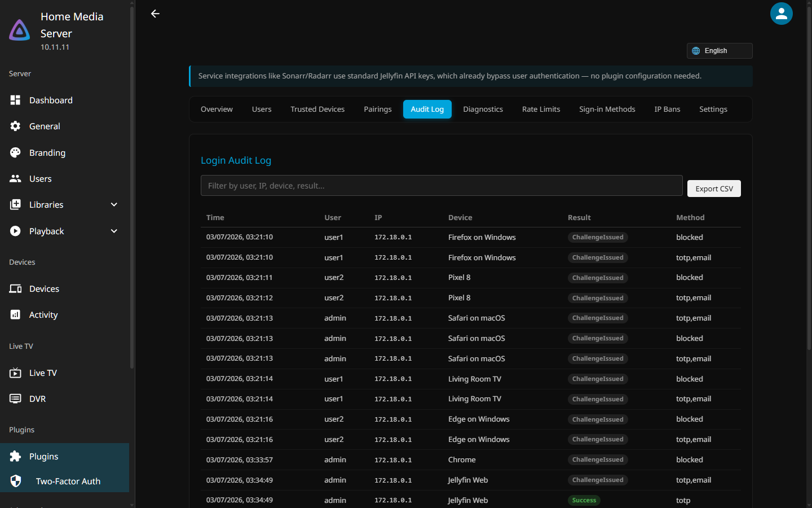This screenshot has height=508, width=812.
Task: Click the Success result badge
Action: [584, 500]
